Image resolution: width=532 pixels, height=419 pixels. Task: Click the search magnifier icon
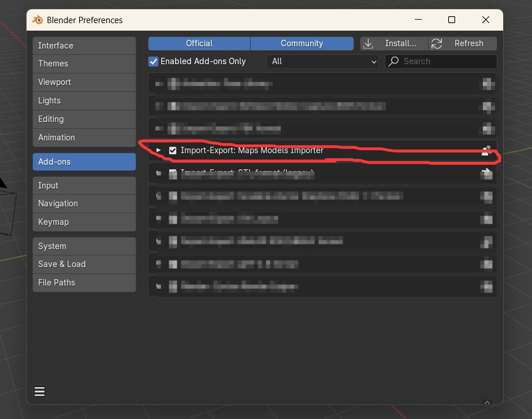coord(393,61)
